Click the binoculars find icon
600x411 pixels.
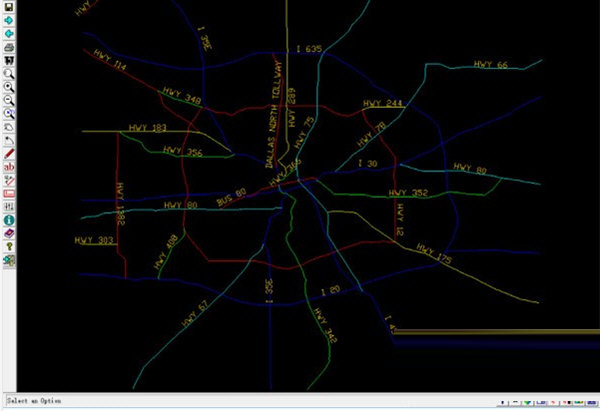tap(9, 60)
